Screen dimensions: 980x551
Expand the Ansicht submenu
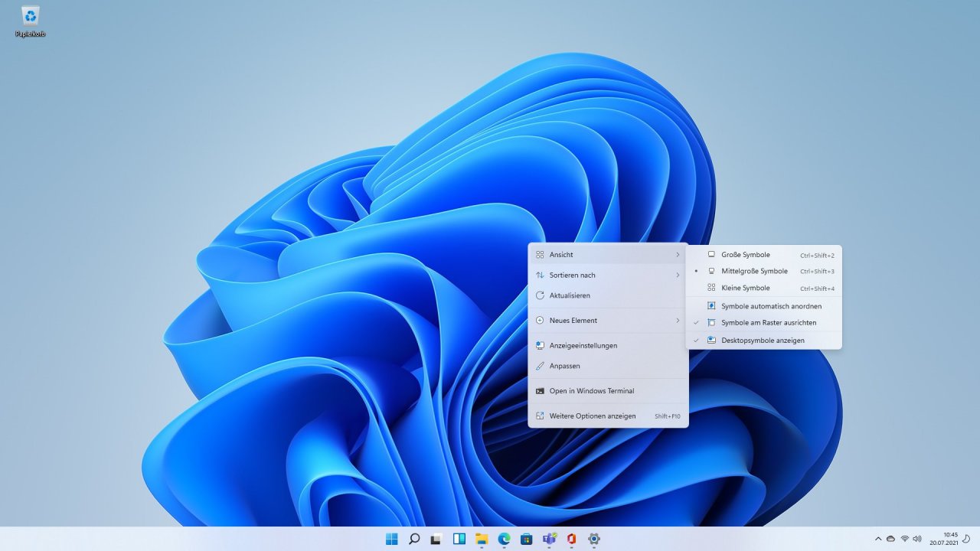coord(609,254)
